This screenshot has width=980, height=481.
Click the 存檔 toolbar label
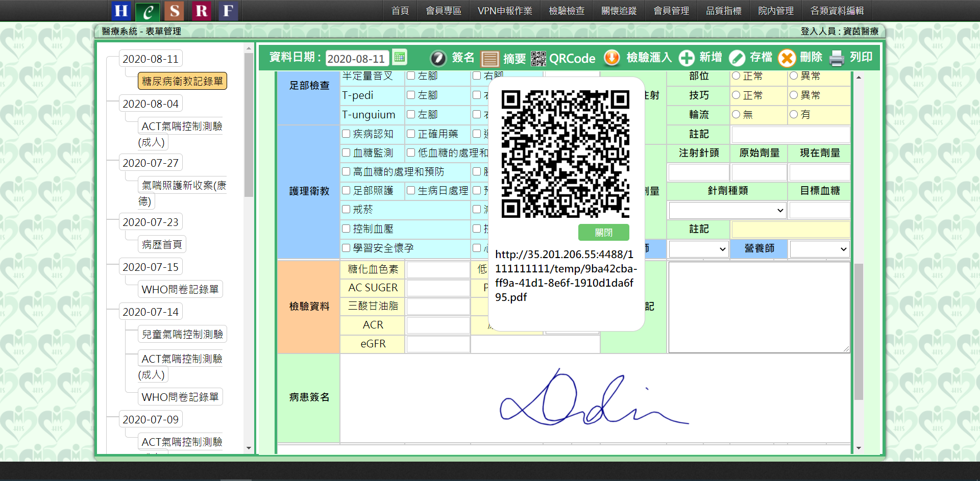click(x=761, y=57)
